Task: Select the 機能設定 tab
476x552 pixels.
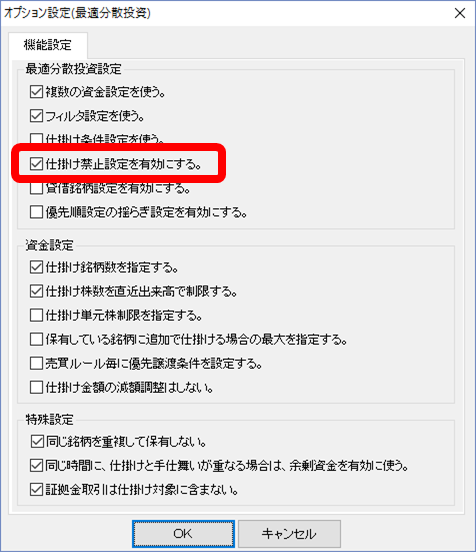Action: click(x=48, y=45)
